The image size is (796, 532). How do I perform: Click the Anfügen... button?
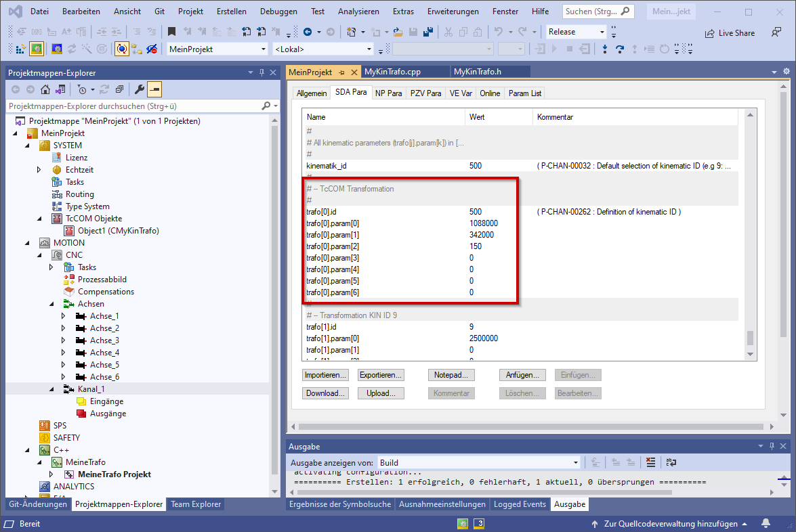[x=522, y=375]
